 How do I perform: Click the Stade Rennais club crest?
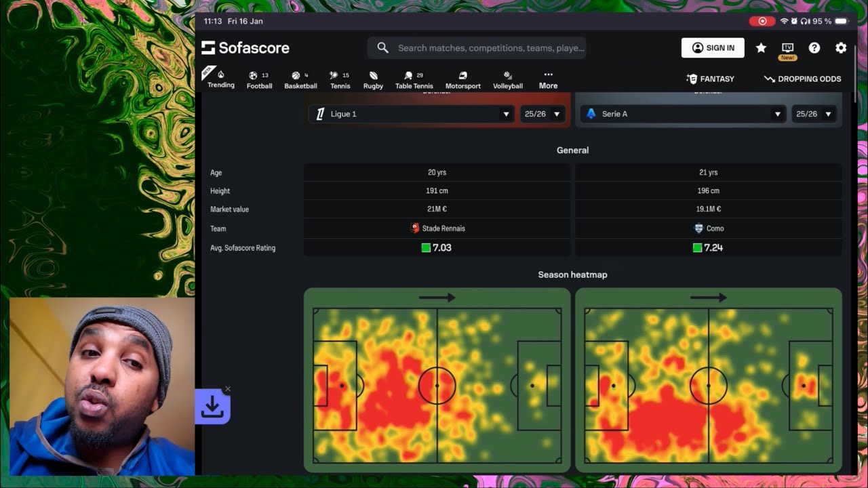[x=415, y=228]
